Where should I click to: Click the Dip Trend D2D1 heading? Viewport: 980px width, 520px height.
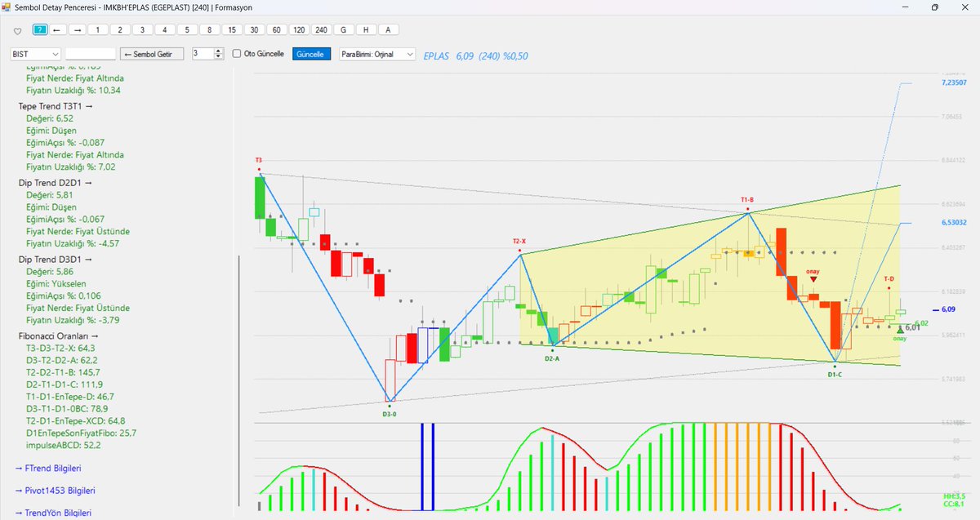click(56, 183)
